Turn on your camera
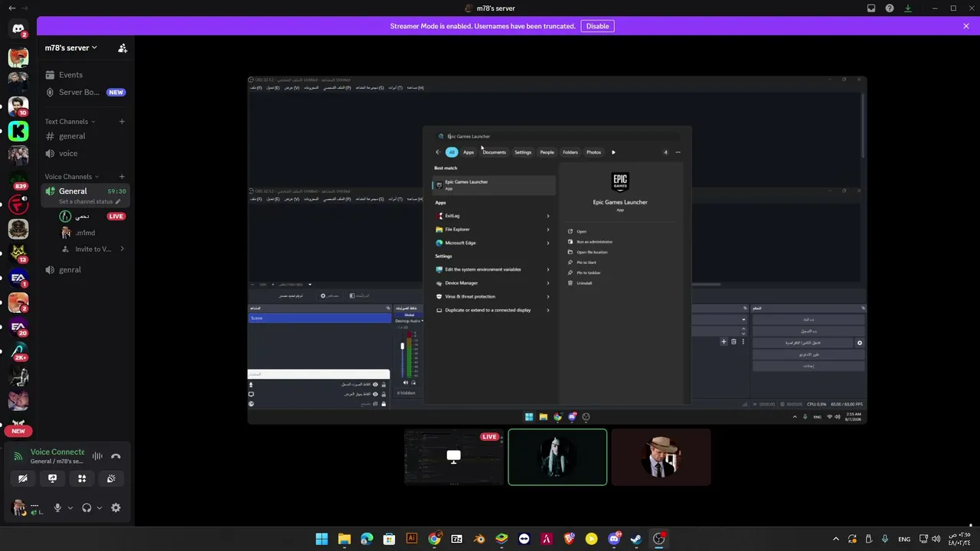The width and height of the screenshot is (980, 551). click(x=23, y=479)
